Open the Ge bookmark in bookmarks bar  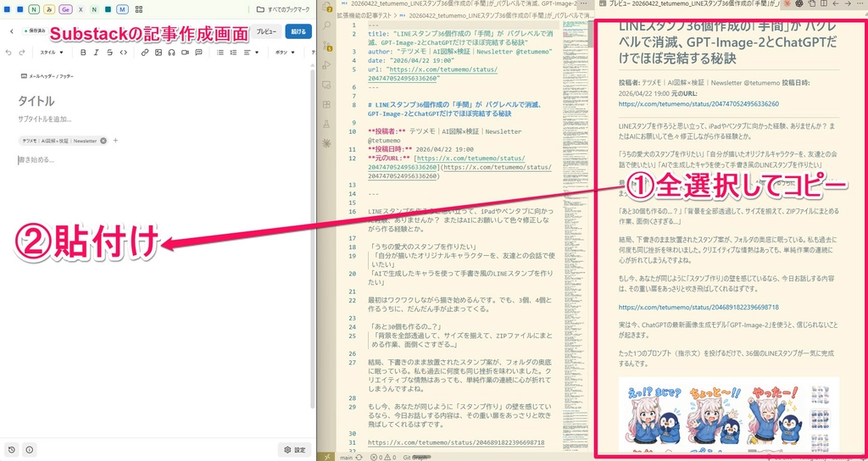(66, 9)
